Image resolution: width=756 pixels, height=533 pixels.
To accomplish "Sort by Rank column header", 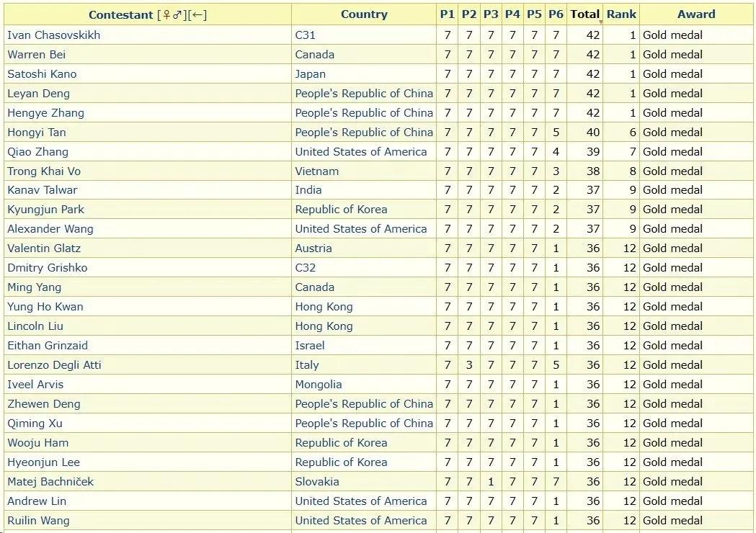I will tap(621, 14).
